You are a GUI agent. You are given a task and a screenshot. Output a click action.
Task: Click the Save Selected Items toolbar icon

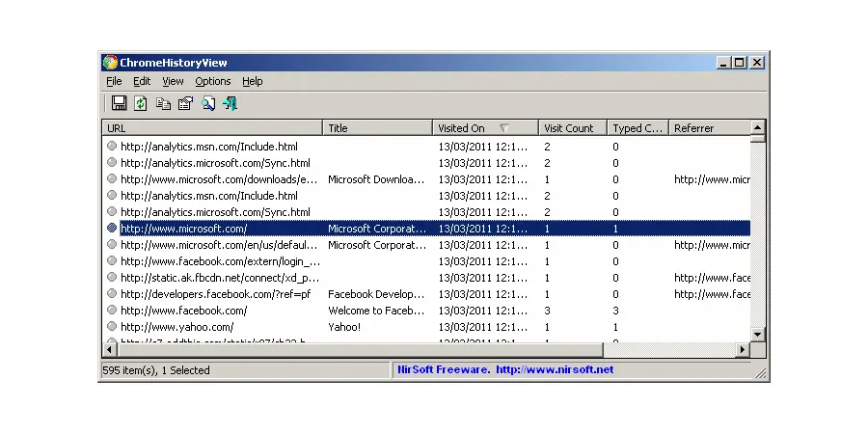[120, 103]
